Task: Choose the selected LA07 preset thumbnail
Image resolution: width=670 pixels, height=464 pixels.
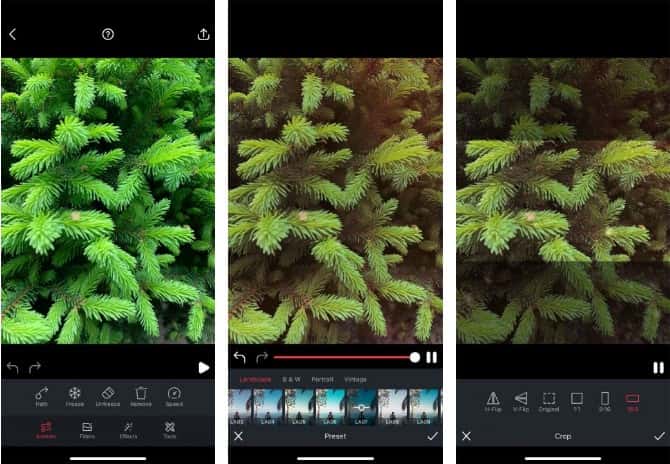Action: [361, 407]
